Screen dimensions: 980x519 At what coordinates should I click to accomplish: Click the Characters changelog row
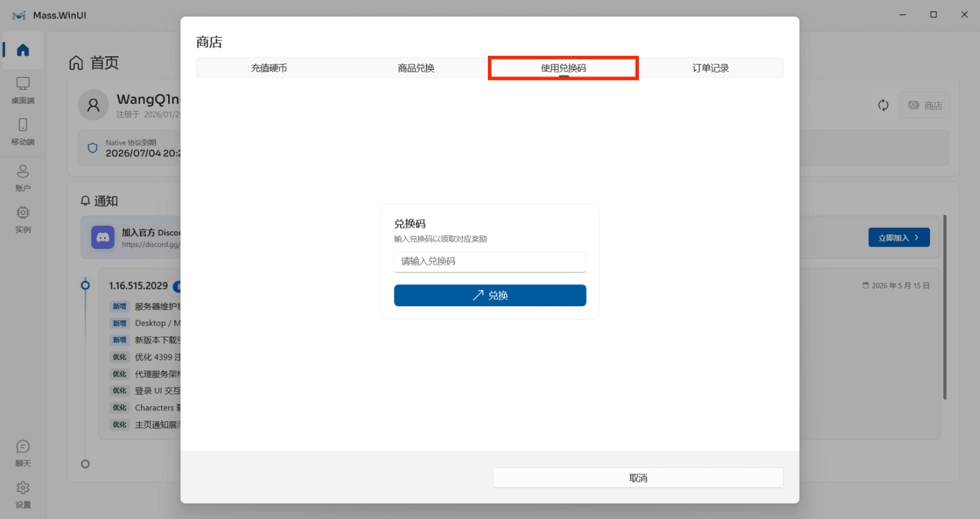(145, 408)
